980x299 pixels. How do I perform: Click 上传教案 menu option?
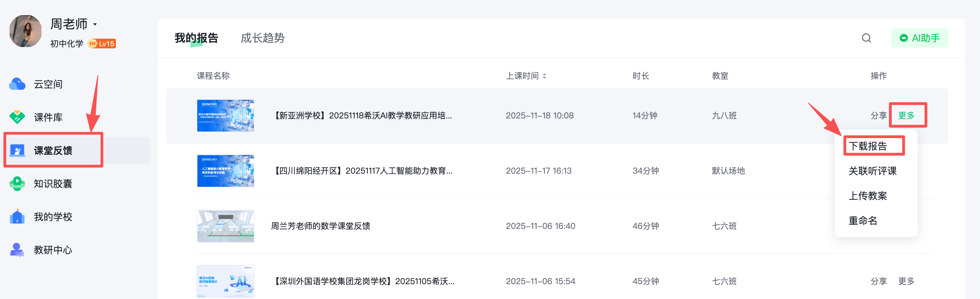click(868, 196)
